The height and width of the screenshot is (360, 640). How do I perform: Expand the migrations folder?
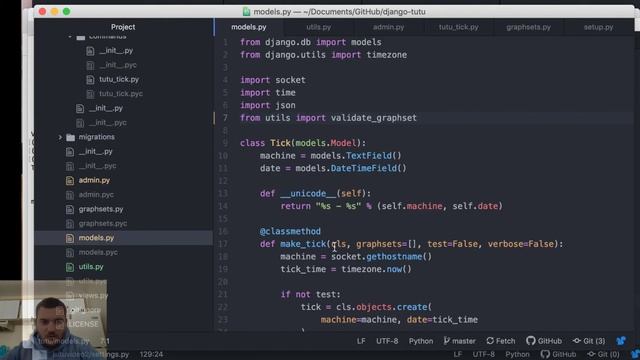[x=60, y=137]
